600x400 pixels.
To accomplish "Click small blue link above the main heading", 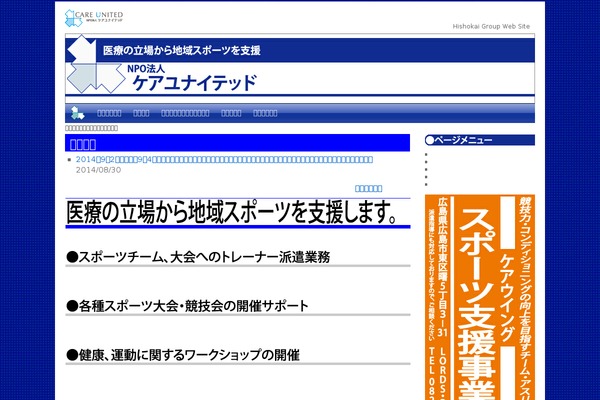I will [x=368, y=188].
